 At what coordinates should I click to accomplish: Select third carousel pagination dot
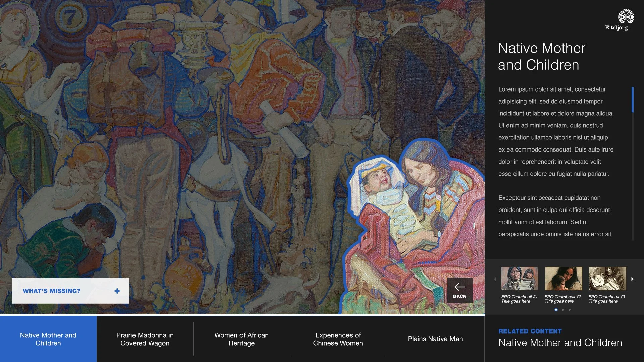570,310
